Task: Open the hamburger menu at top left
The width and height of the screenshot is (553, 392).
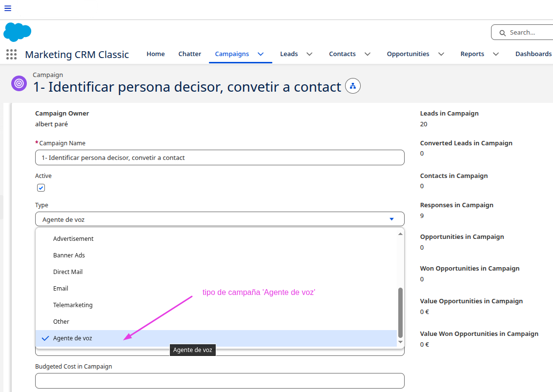Action: [x=8, y=8]
